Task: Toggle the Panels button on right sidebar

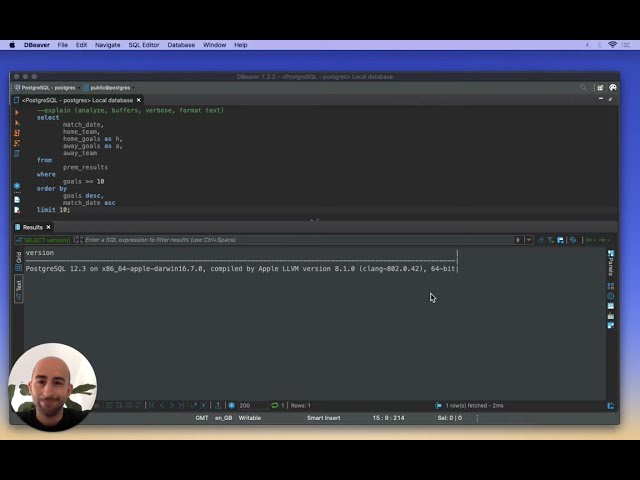Action: coord(611,262)
